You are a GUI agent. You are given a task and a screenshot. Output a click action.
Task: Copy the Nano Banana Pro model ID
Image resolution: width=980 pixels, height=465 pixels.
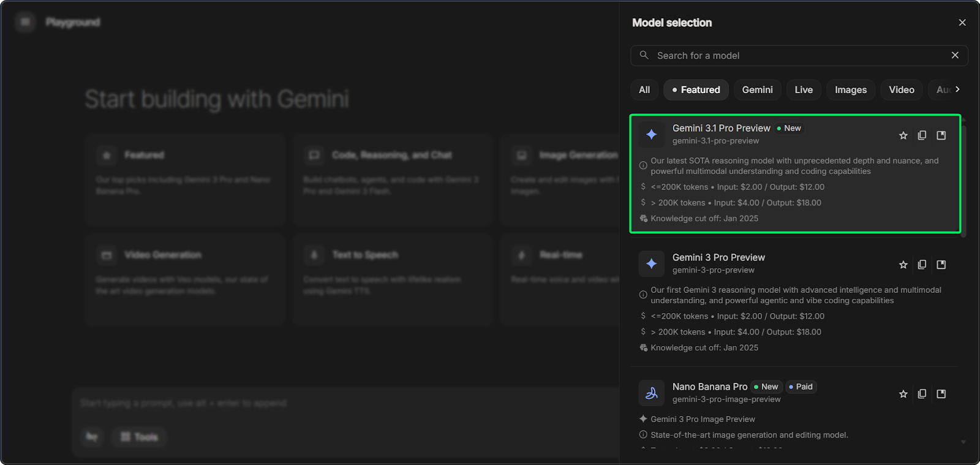(x=922, y=394)
